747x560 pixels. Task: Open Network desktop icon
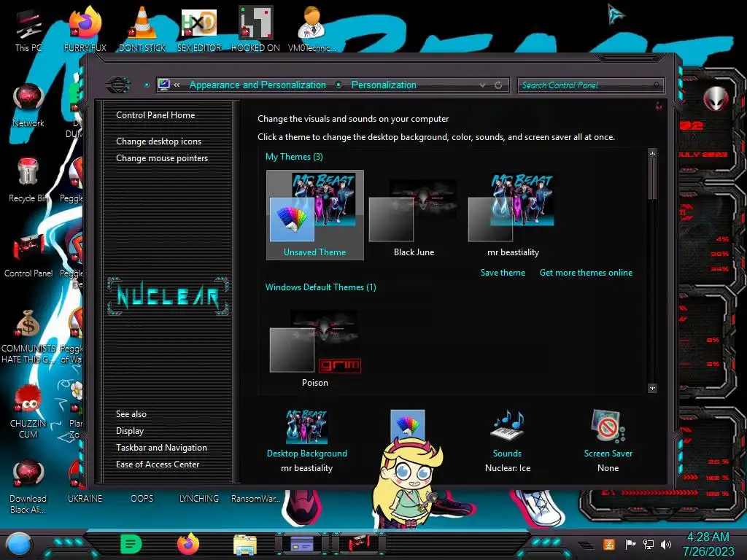coord(28,105)
